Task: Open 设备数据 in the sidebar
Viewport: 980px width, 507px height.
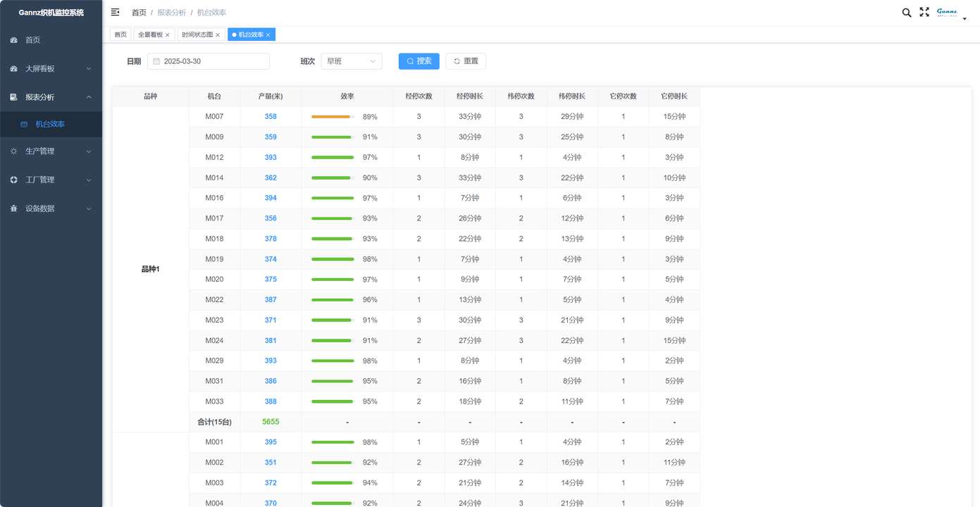Action: click(51, 209)
